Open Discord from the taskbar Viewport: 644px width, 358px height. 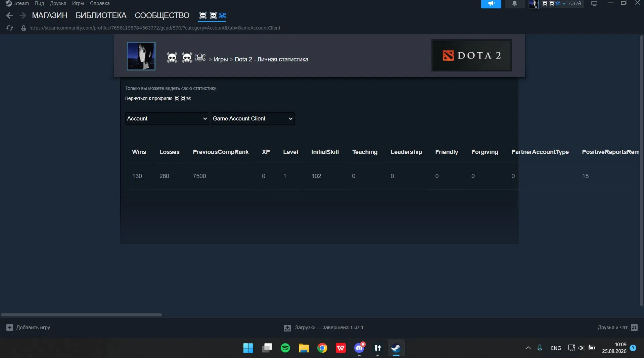pyautogui.click(x=359, y=348)
